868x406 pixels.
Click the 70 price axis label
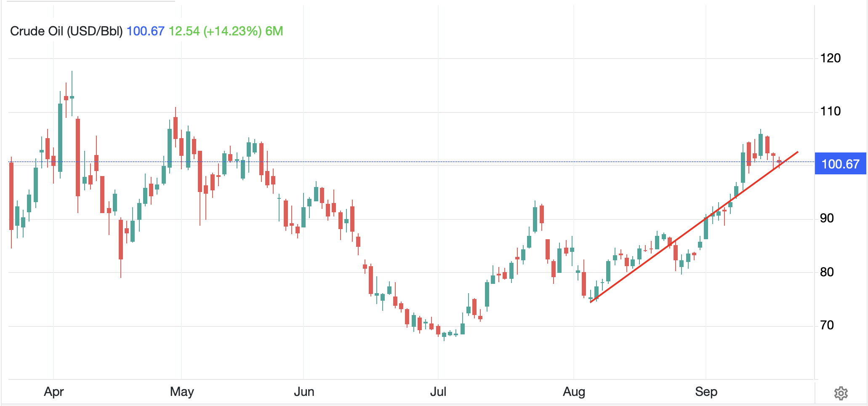point(827,325)
